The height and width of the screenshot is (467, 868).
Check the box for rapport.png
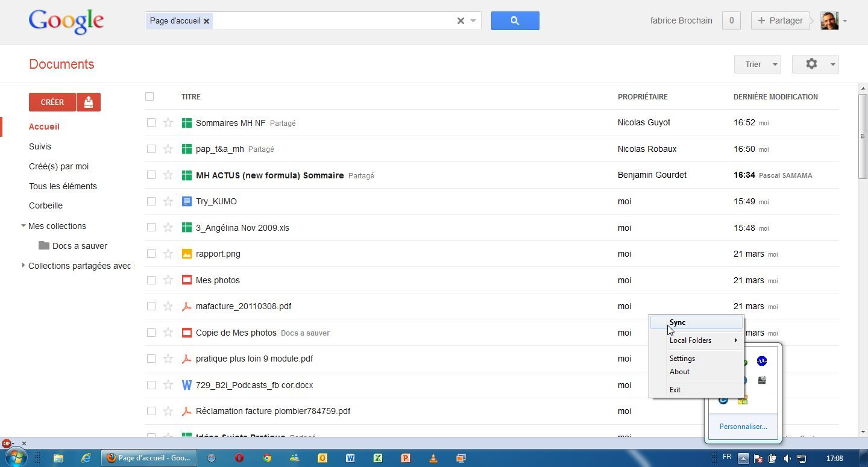[151, 254]
